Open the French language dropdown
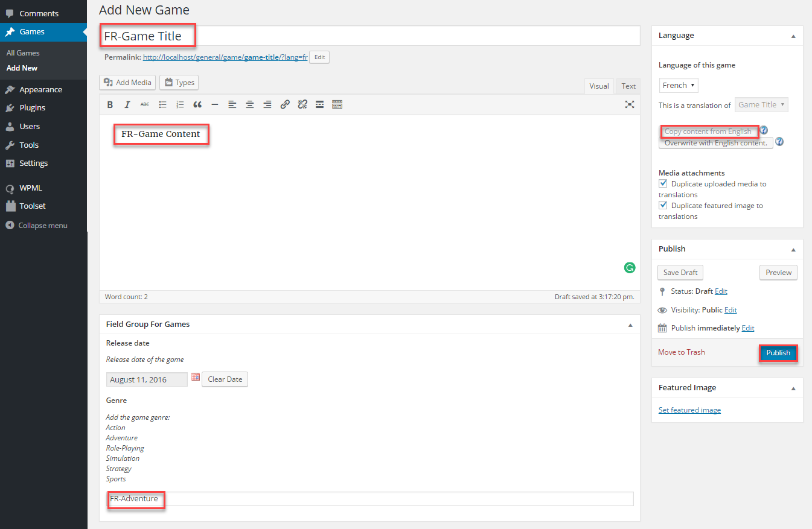Screen dimensions: 812x529 pos(679,86)
